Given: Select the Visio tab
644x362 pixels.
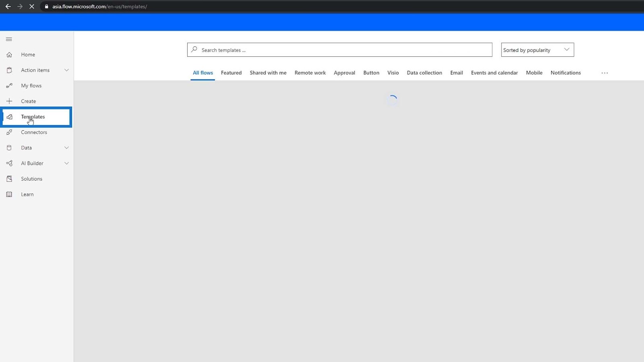Looking at the screenshot, I should pyautogui.click(x=393, y=73).
